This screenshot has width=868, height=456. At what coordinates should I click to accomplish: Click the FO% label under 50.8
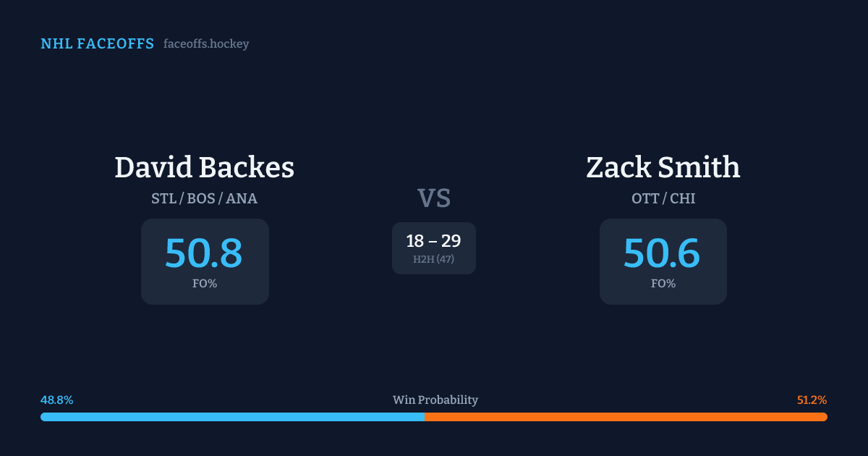pos(204,284)
